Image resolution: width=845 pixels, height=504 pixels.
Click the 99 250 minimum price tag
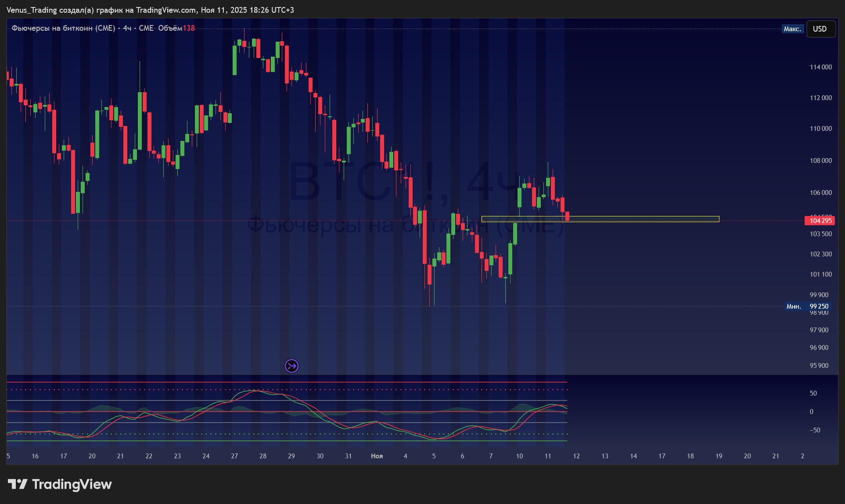click(x=819, y=306)
